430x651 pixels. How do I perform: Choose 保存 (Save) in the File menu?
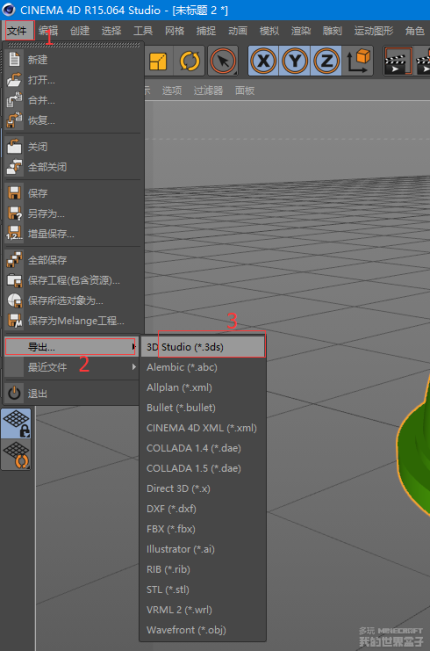click(73, 193)
